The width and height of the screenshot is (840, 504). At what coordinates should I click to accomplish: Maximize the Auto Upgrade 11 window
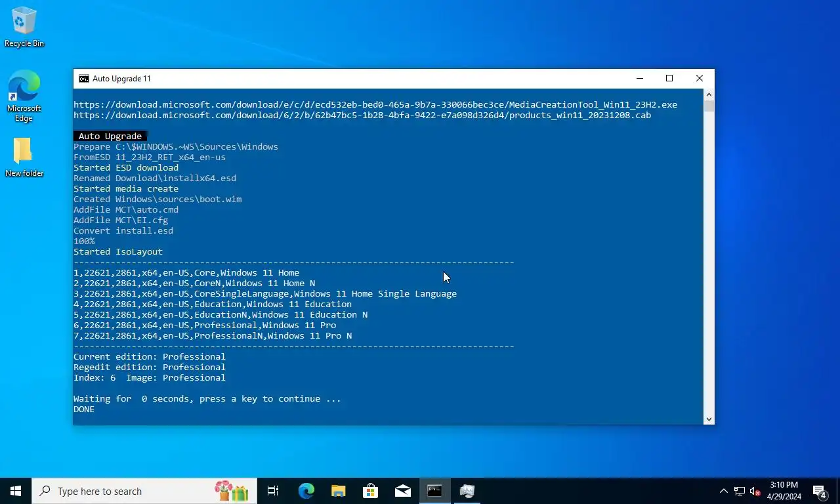coord(669,78)
